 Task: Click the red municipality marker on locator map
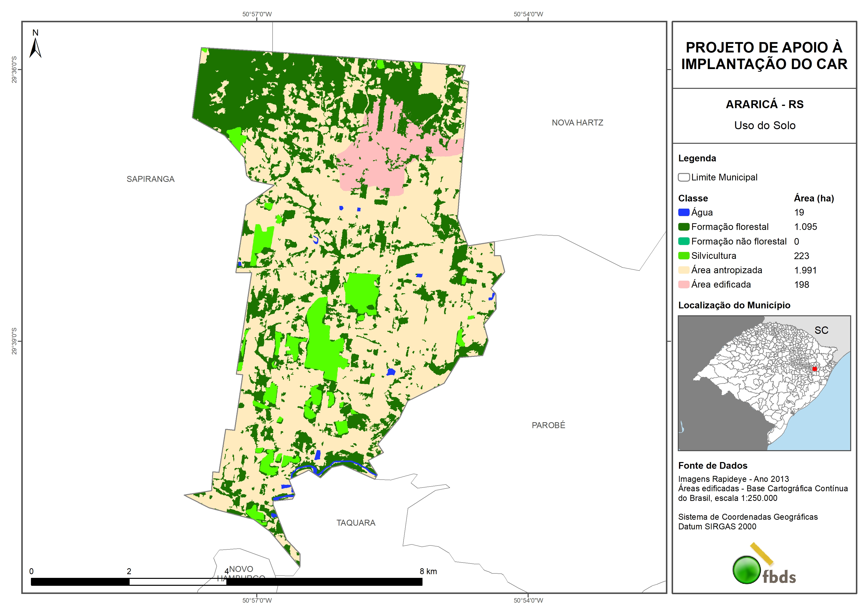(x=814, y=369)
